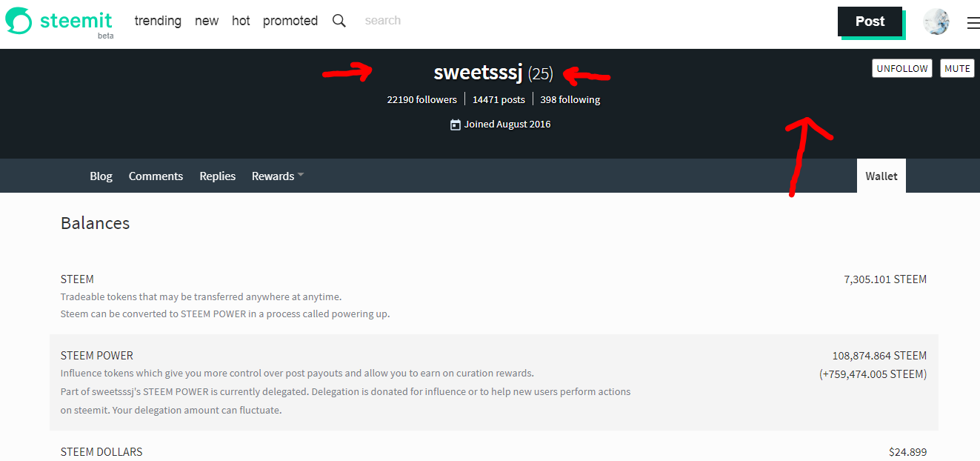Open the Blog tab

click(x=101, y=176)
